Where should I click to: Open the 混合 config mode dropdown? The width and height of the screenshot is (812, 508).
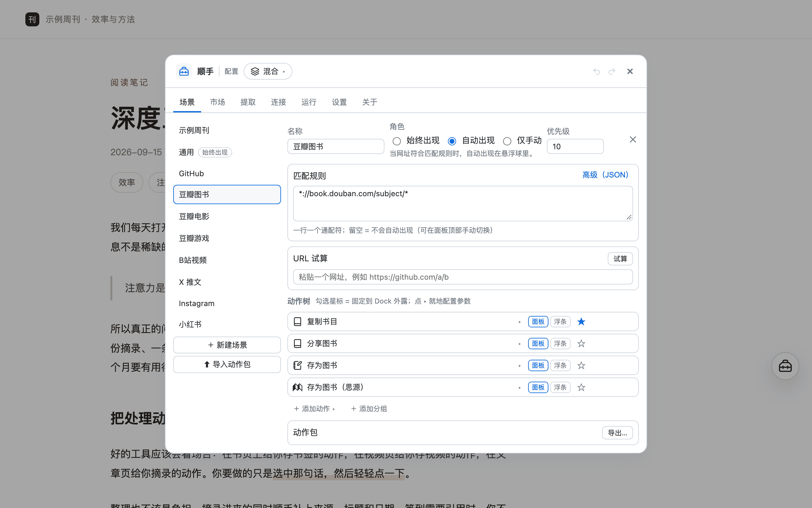[x=268, y=71]
